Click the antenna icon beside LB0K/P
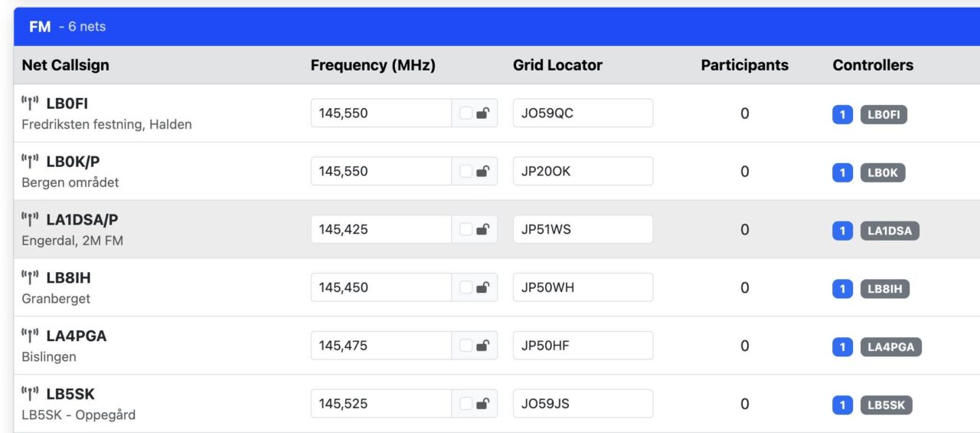Viewport: 980px width, 433px height. [31, 162]
